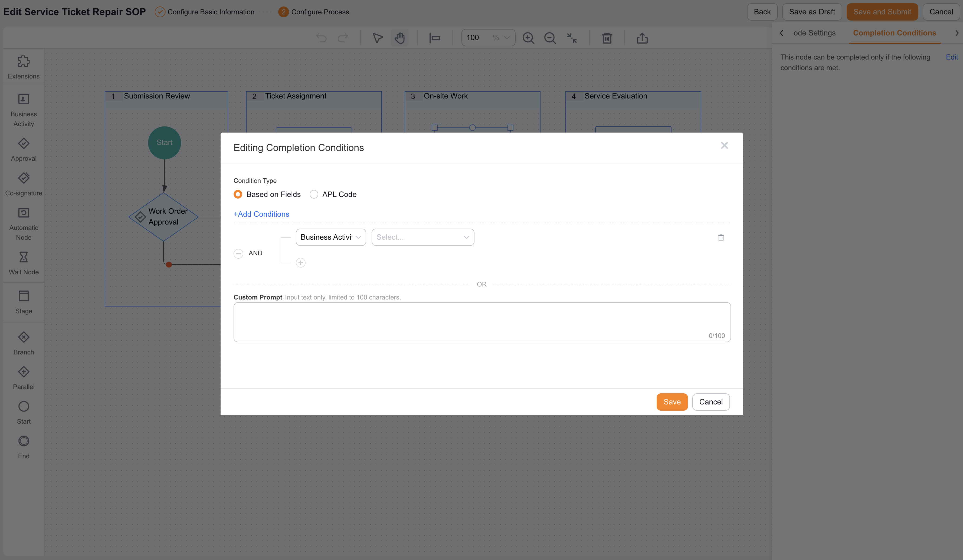Viewport: 963px width, 560px height.
Task: Activate the hand pan tool
Action: click(400, 38)
